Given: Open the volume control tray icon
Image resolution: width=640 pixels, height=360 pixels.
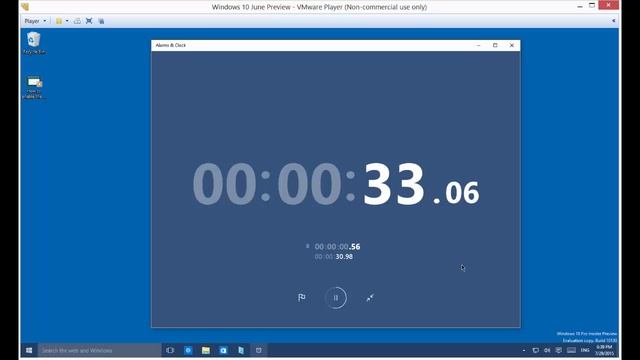Looking at the screenshot, I should 547,350.
